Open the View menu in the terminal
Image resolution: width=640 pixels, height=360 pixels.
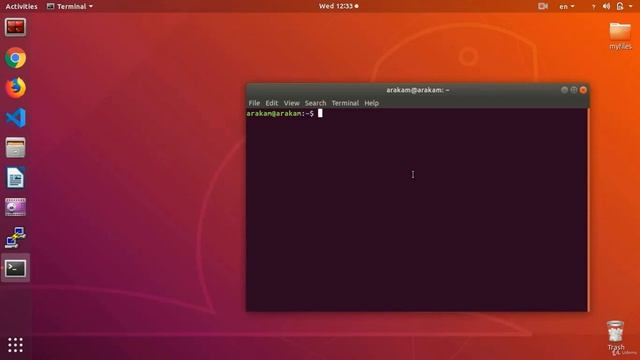click(x=291, y=103)
